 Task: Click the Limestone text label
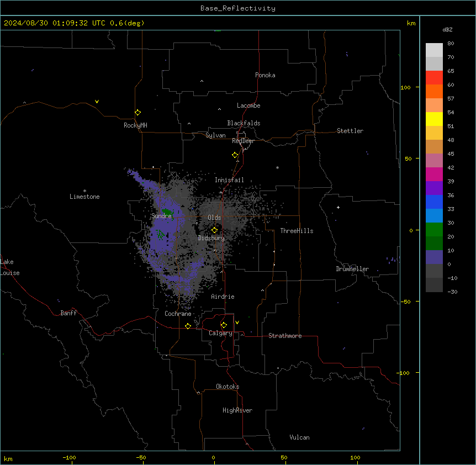coord(84,197)
